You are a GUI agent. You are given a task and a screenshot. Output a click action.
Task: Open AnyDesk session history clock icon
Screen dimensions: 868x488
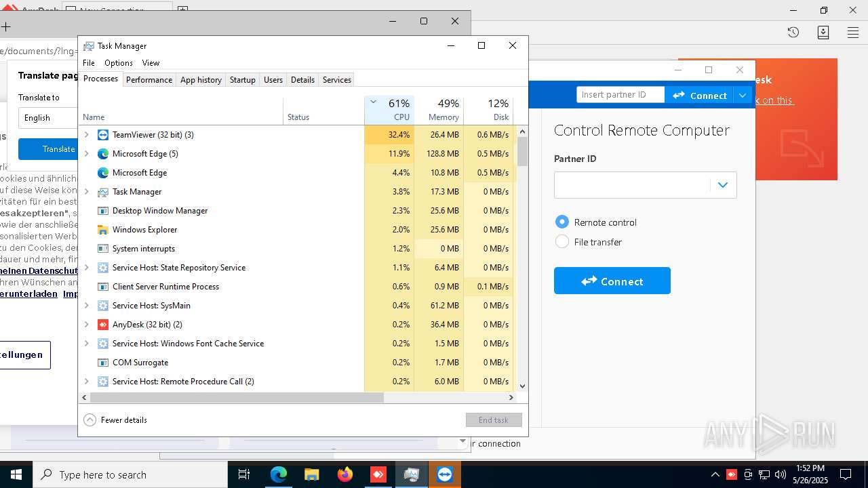[793, 32]
